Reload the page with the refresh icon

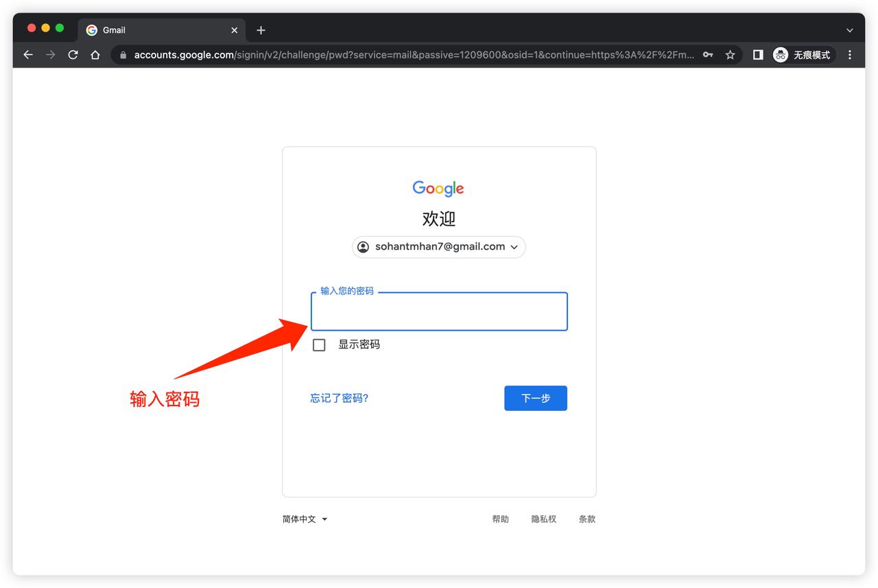tap(73, 55)
